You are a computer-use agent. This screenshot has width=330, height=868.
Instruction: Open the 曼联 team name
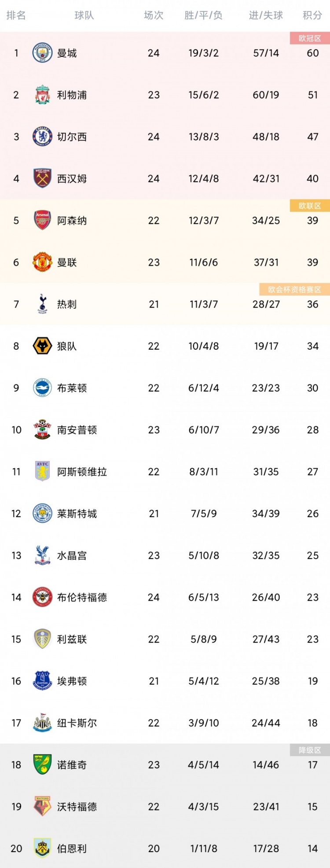click(x=67, y=262)
